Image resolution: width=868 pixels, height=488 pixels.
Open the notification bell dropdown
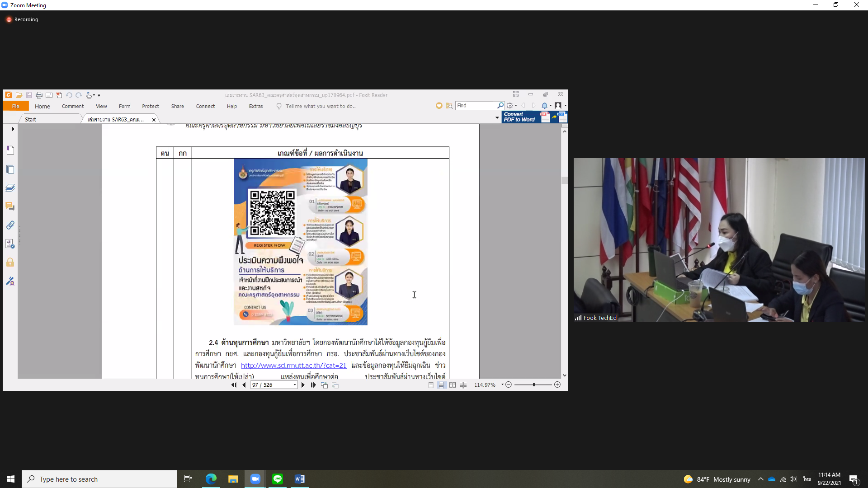coord(547,106)
